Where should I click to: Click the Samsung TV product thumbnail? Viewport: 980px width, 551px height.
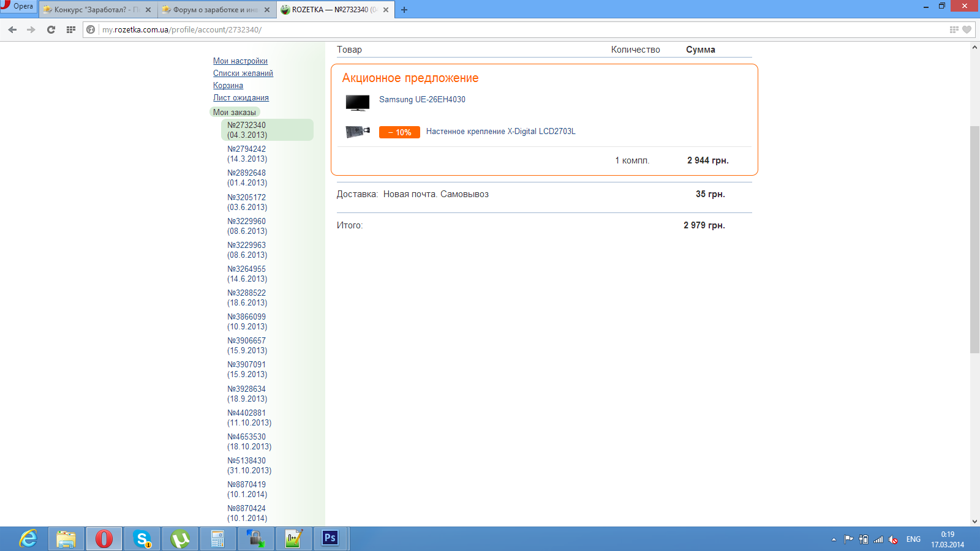coord(357,102)
